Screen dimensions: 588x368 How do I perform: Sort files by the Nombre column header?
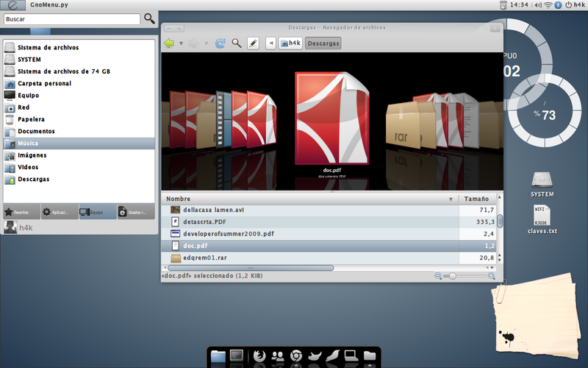coord(311,199)
